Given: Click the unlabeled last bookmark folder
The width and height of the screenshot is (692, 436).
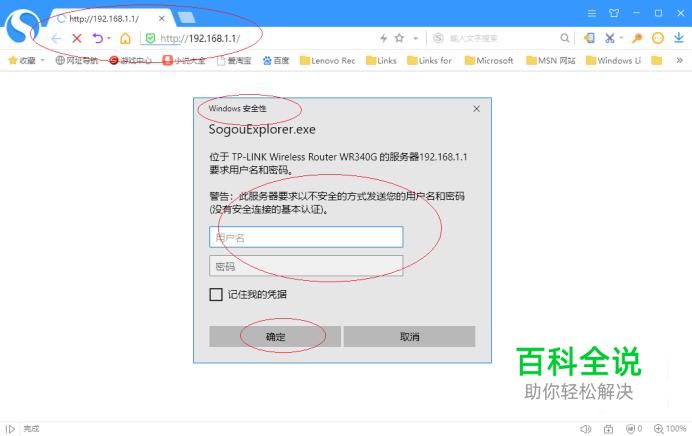Looking at the screenshot, I should (x=657, y=60).
